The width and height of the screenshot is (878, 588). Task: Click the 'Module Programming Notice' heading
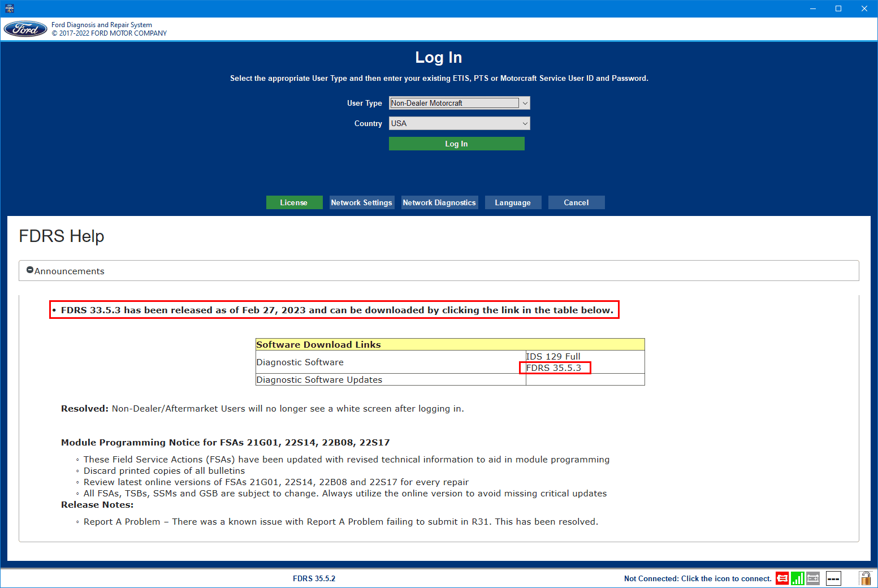coord(225,442)
